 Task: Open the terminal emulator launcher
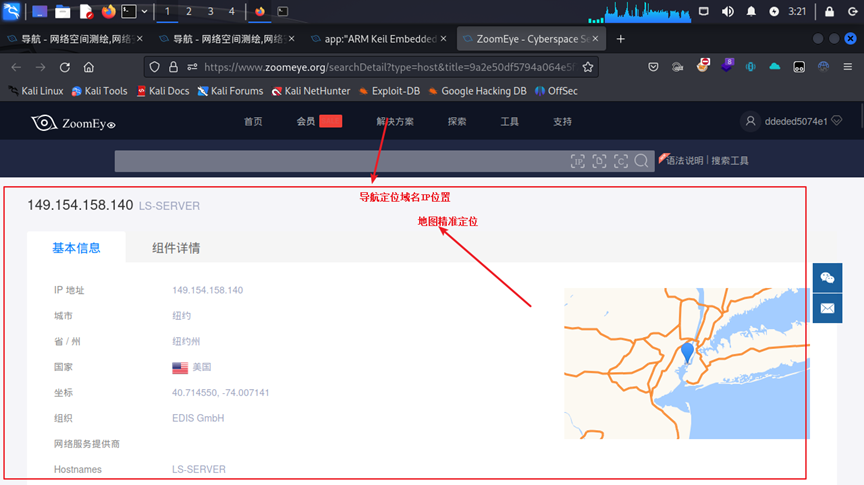[128, 11]
